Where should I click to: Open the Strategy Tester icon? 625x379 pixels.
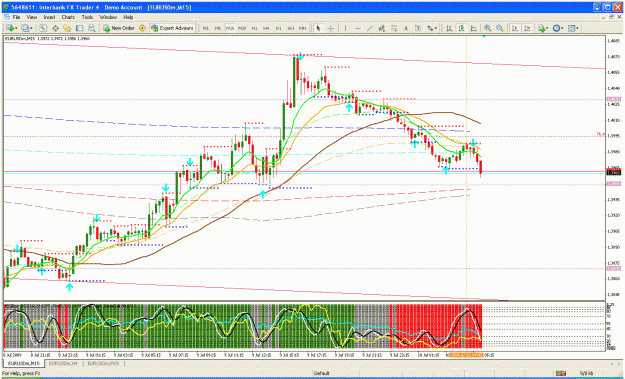coord(92,28)
